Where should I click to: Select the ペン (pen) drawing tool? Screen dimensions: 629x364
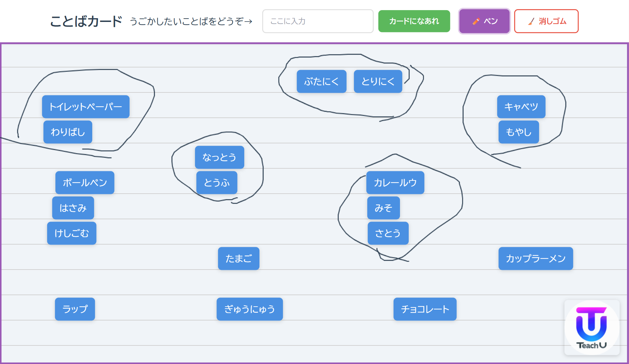pos(484,21)
